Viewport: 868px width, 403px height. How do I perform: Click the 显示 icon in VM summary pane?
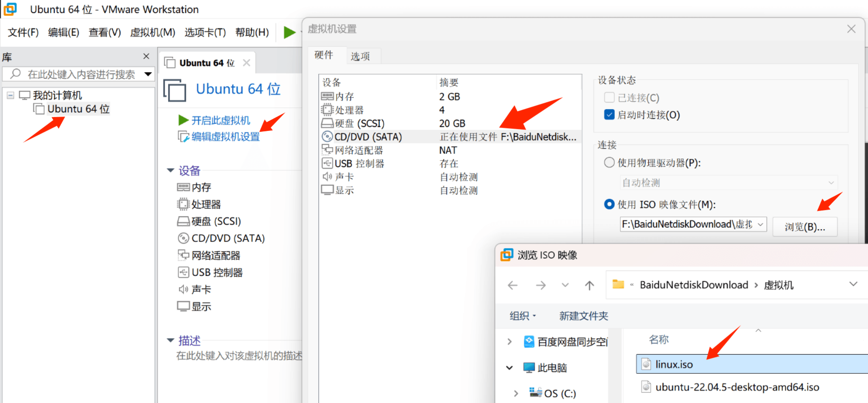183,307
